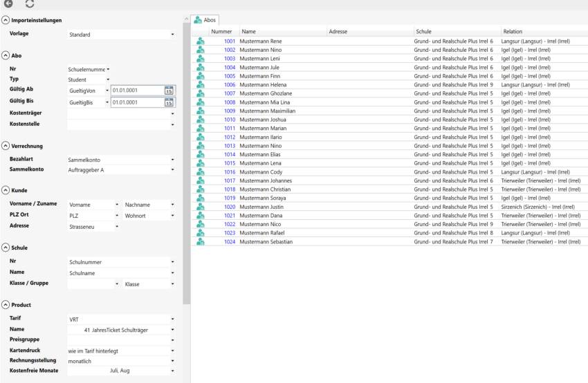The image size is (588, 383).
Task: Select the Abos tab
Action: coord(205,20)
